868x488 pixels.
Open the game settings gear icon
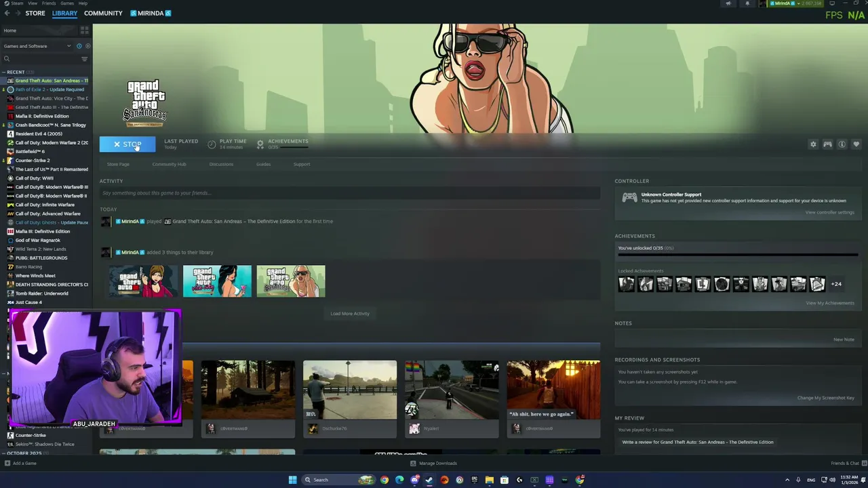(x=813, y=144)
